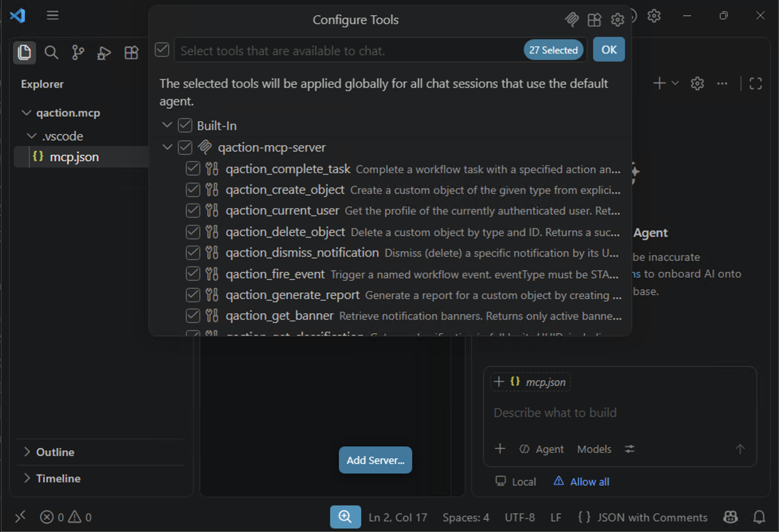779x532 pixels.
Task: Click extensions icon in Configure Tools header
Action: 594,19
